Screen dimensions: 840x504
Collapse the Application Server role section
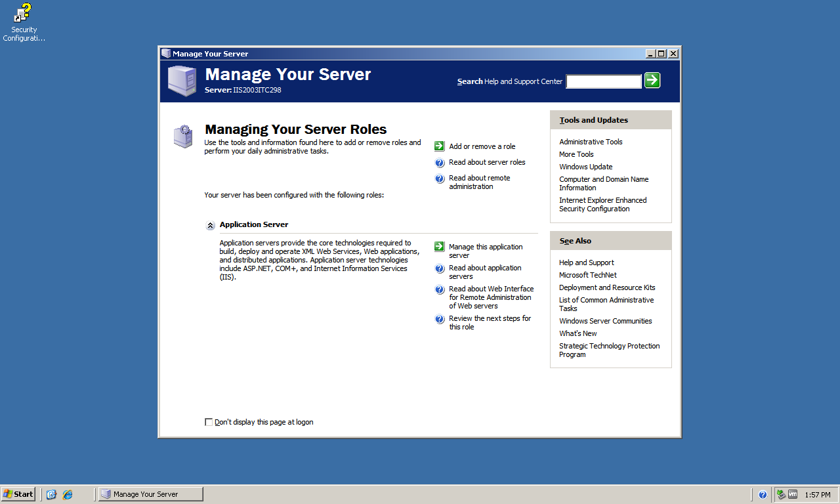[210, 225]
